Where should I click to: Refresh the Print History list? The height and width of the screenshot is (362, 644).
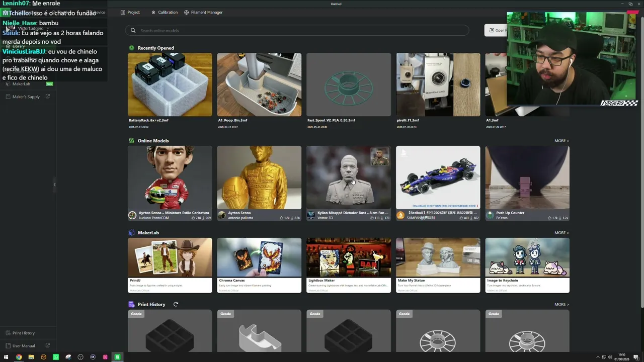point(176,304)
